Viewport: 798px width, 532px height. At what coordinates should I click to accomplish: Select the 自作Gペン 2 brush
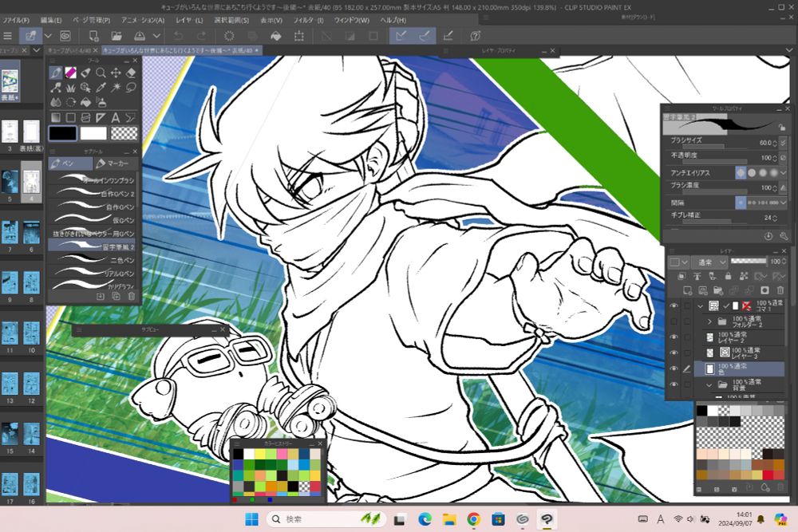(92, 194)
